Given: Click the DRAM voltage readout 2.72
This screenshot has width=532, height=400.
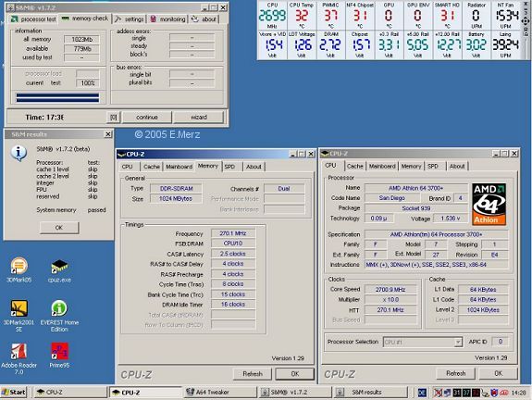Looking at the screenshot, I should 330,44.
